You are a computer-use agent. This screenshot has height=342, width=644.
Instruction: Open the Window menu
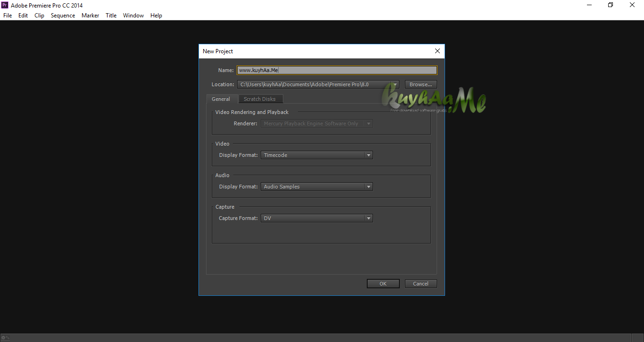coord(133,16)
